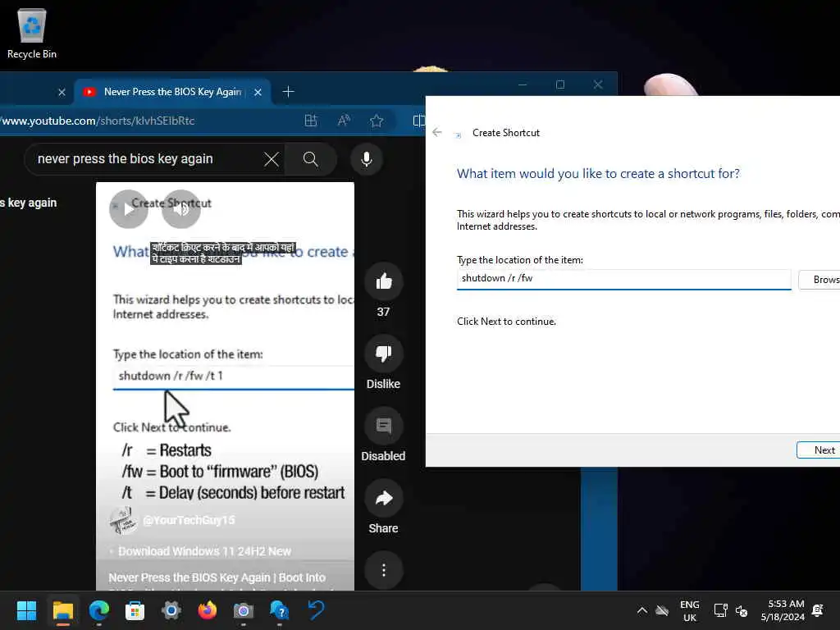Open Settings gear from the taskbar
Viewport: 840px width, 630px height.
(171, 610)
